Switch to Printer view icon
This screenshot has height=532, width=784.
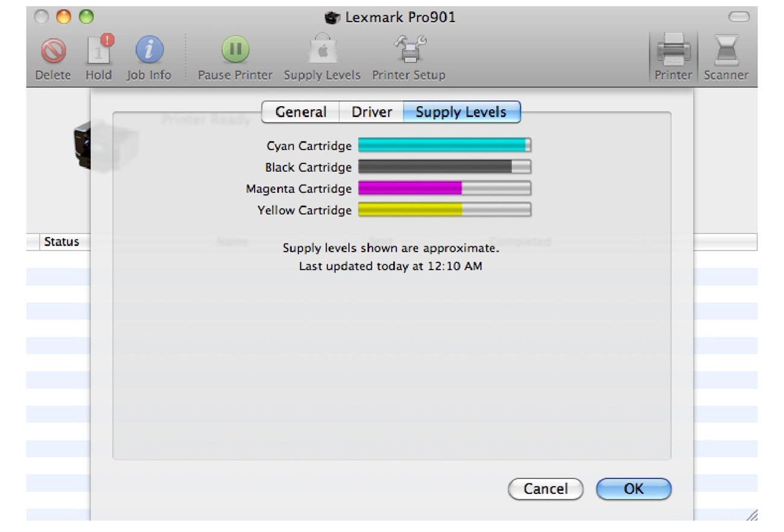(673, 51)
